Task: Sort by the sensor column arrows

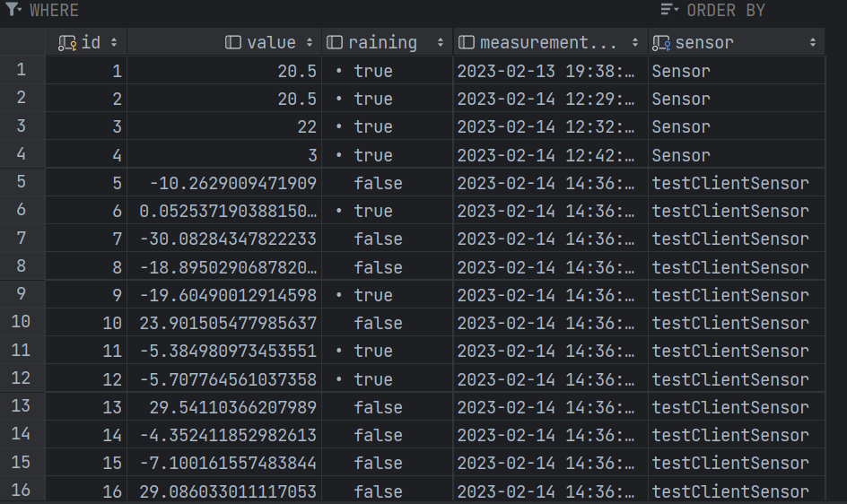Action: [x=813, y=42]
